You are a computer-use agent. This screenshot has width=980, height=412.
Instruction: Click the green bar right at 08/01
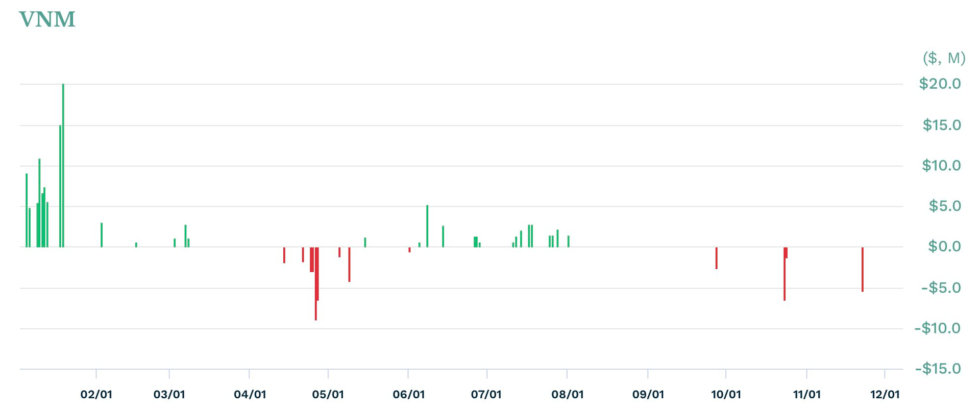(x=569, y=241)
